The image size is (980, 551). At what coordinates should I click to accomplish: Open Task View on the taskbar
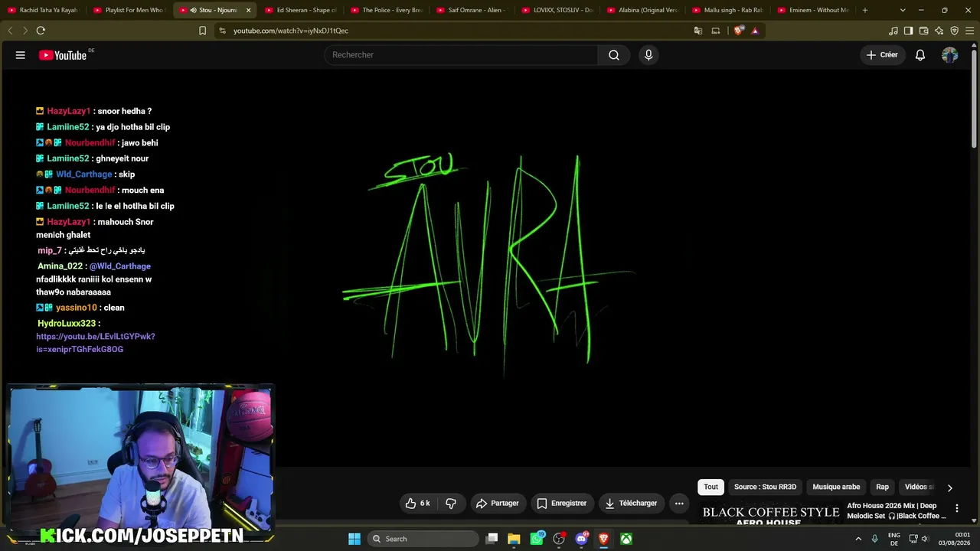tap(492, 539)
